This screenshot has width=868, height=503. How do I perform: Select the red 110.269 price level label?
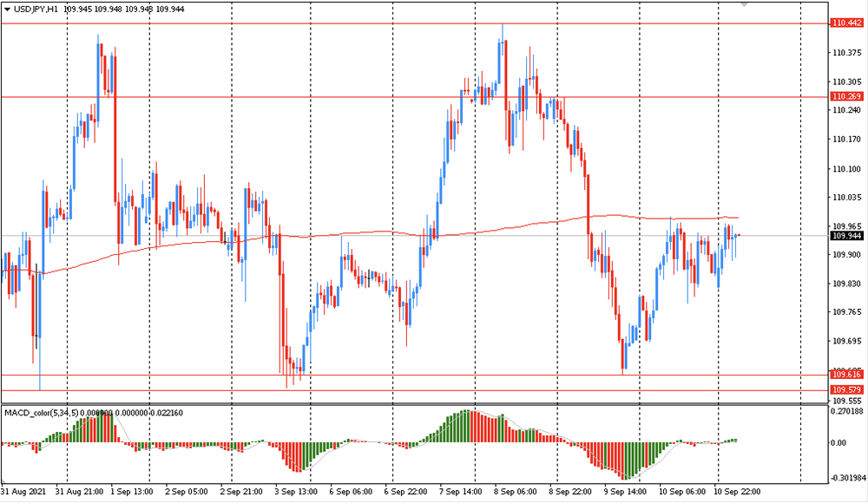coord(846,97)
